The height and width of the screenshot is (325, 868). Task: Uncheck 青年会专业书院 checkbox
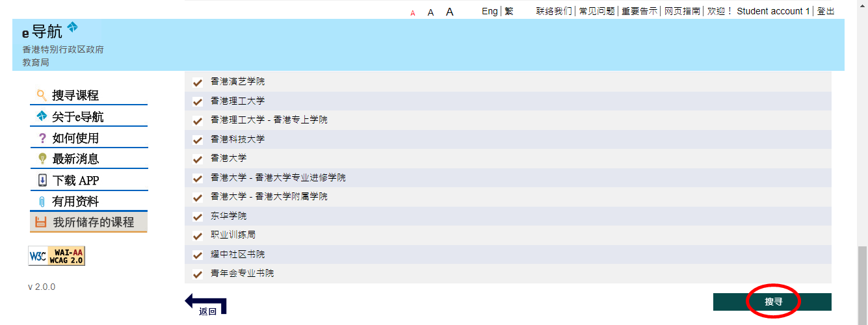pyautogui.click(x=198, y=274)
